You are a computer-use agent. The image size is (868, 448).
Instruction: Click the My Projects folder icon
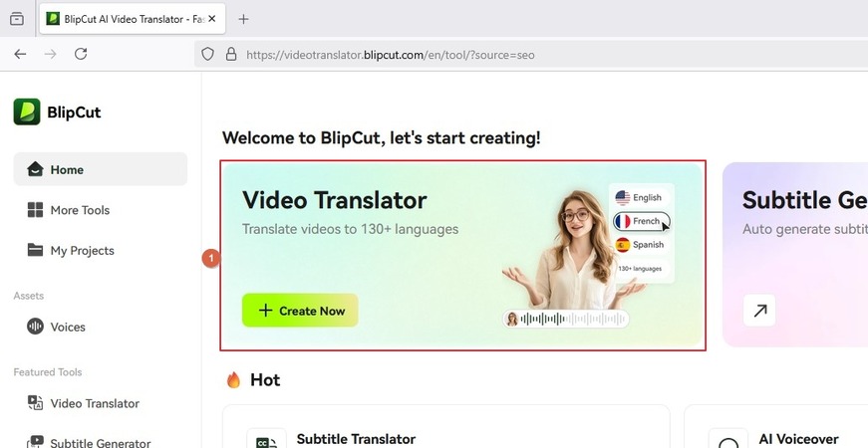coord(35,250)
